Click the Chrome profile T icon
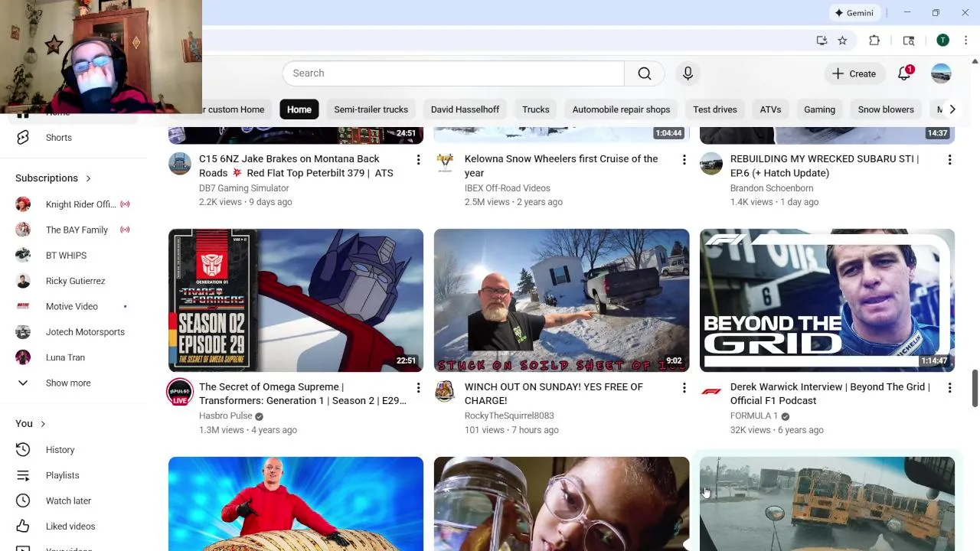The height and width of the screenshot is (551, 980). [x=942, y=41]
